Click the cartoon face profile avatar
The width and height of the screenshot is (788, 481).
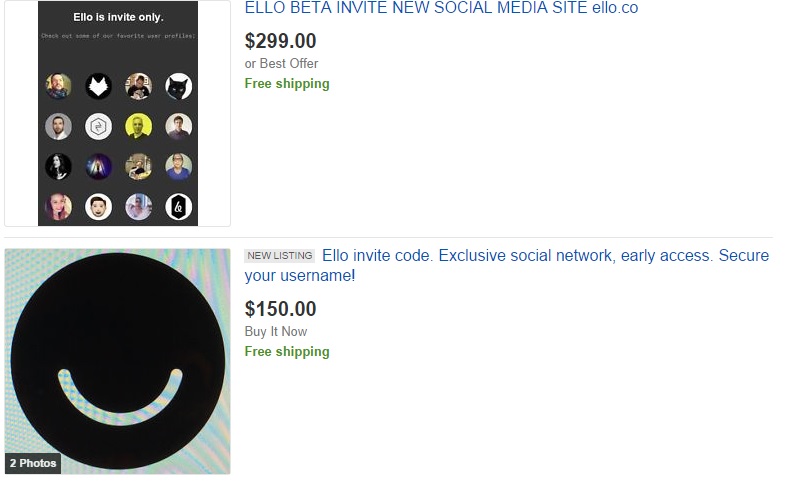point(98,206)
